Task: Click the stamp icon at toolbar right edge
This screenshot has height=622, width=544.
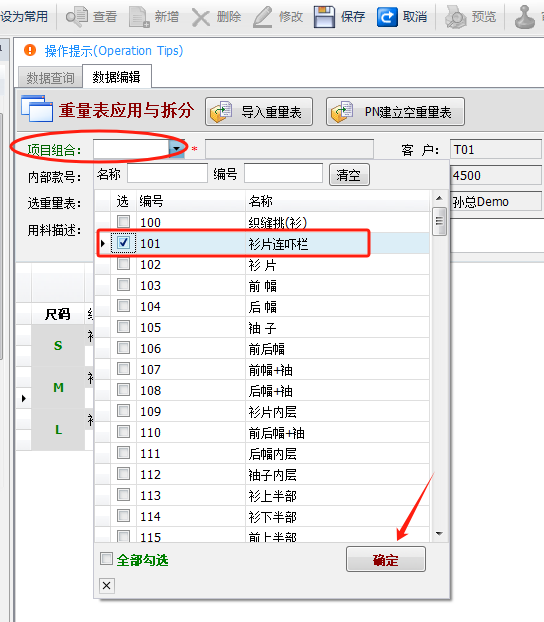Action: (525, 17)
